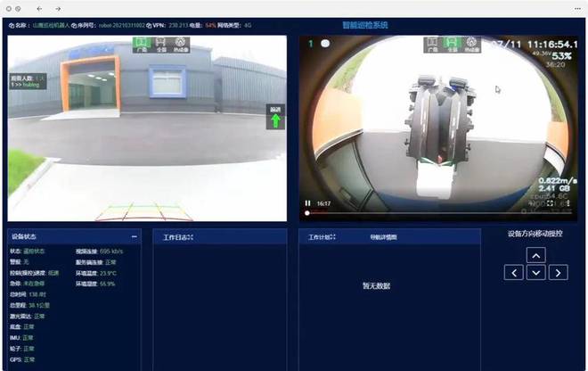Turn the robot left with left arrow
Viewport: 588px width, 371px height.
point(514,273)
